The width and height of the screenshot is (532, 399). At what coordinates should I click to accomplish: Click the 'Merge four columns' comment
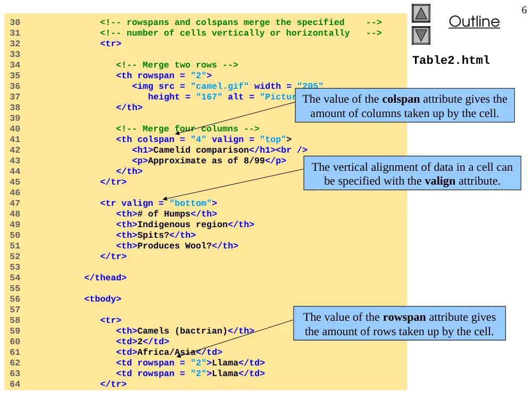point(188,129)
